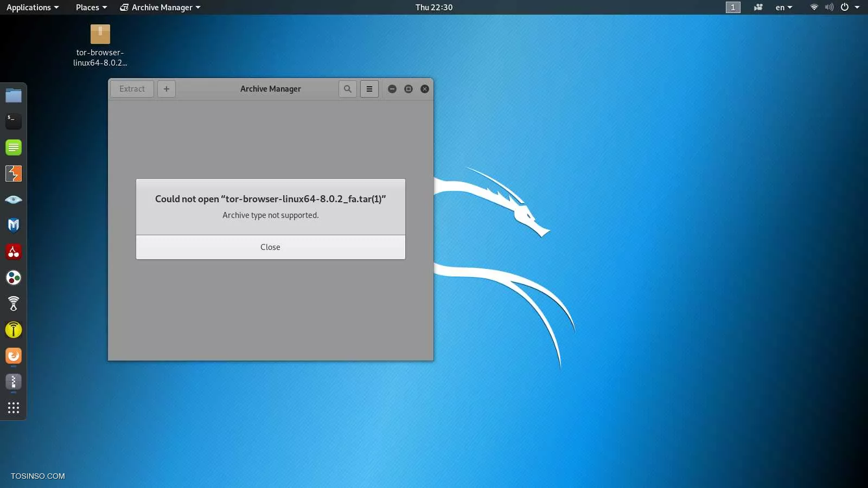Open Metasploit from the dock
Screen dimensions: 868x488
[14, 226]
